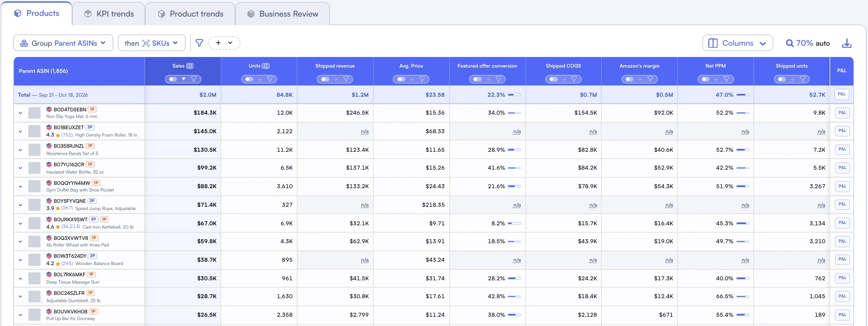Open the Sales column filter funnel
Viewport: 868px width, 326px height.
pyautogui.click(x=194, y=79)
